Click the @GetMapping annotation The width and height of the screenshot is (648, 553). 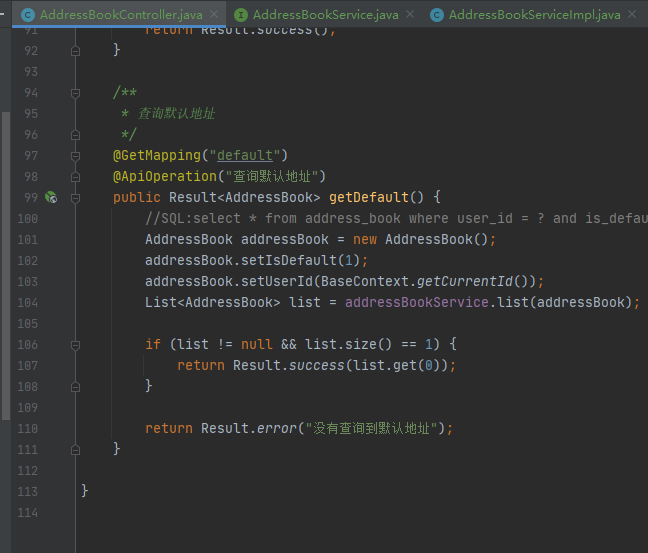[157, 155]
